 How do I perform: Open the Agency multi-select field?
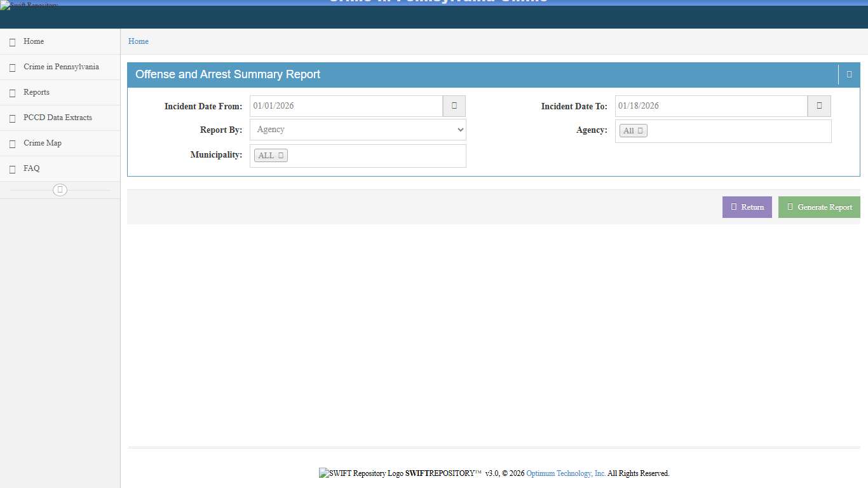[737, 131]
